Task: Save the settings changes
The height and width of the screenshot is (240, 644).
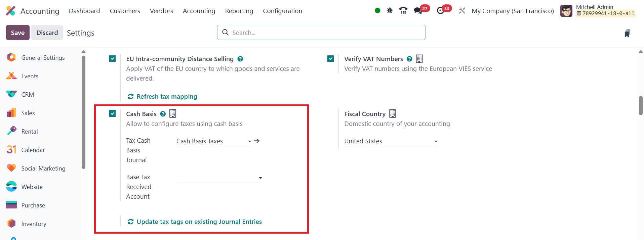Action: pyautogui.click(x=18, y=33)
